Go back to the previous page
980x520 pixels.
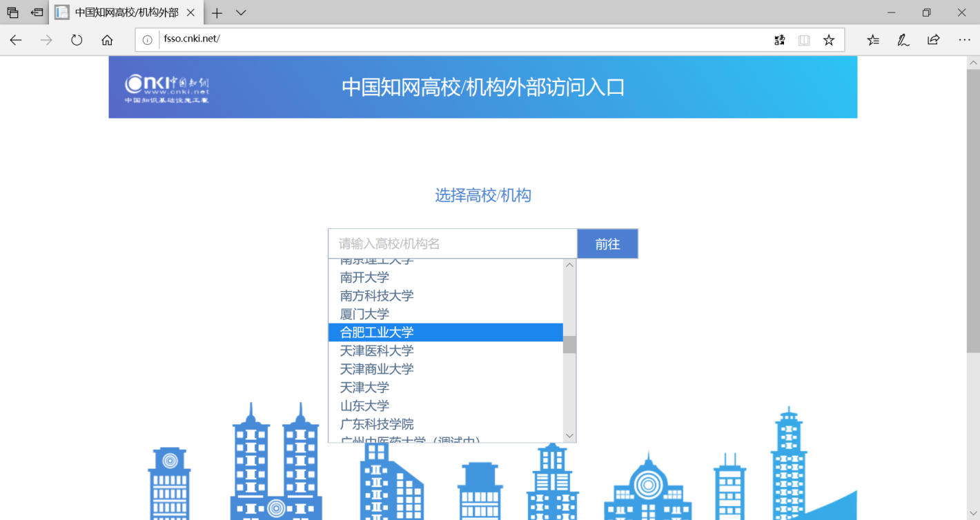(16, 40)
